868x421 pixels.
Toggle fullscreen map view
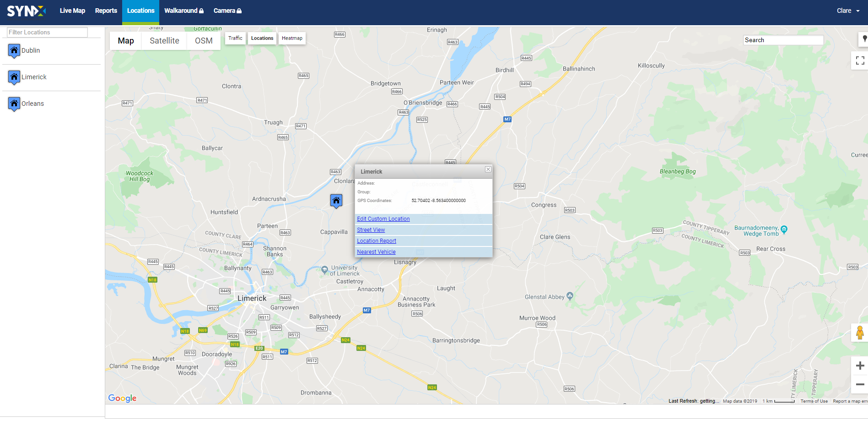[860, 60]
